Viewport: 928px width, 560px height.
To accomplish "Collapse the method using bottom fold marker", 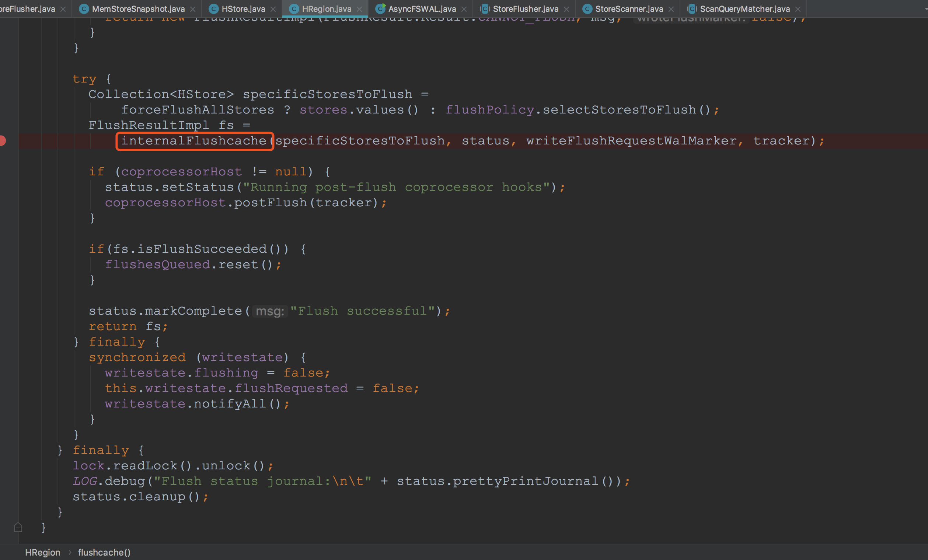I will (18, 527).
